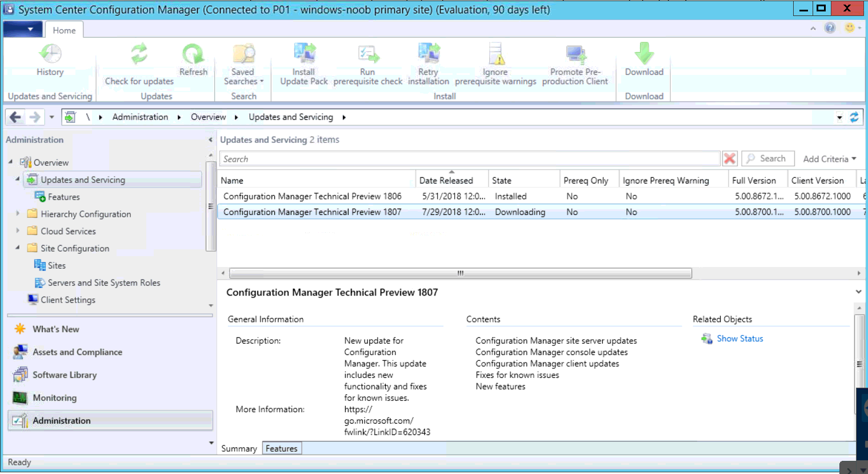Open Administration workspace
This screenshot has height=474, width=868.
coord(110,420)
